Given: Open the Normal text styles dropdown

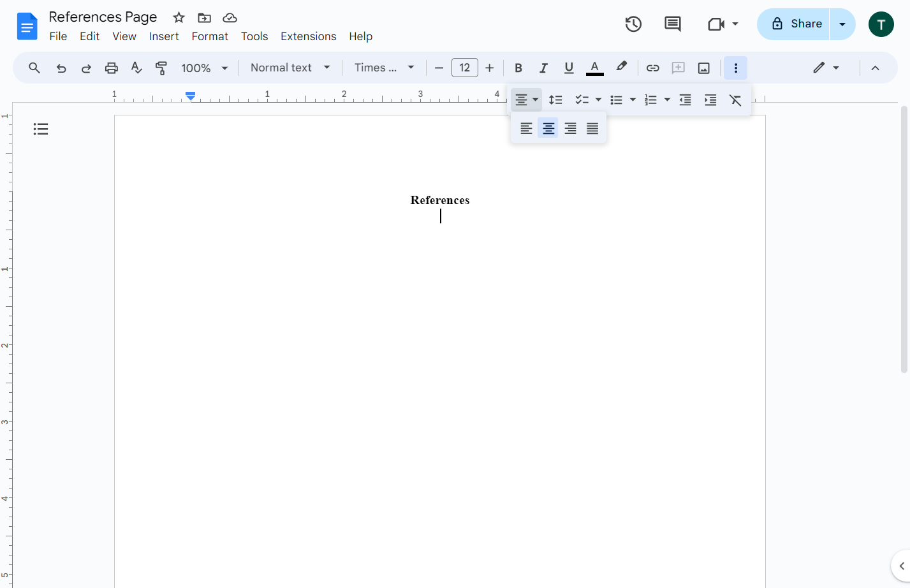Looking at the screenshot, I should click(290, 68).
